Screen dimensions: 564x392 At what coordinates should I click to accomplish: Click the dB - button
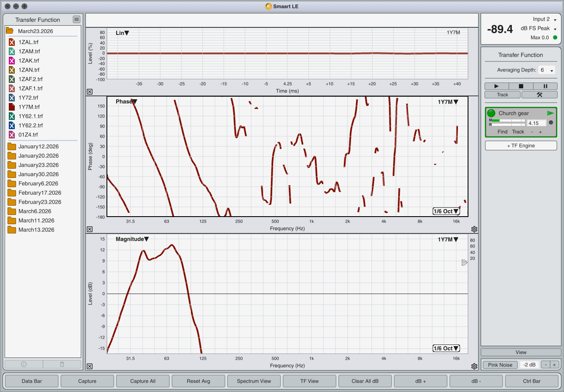(476, 381)
